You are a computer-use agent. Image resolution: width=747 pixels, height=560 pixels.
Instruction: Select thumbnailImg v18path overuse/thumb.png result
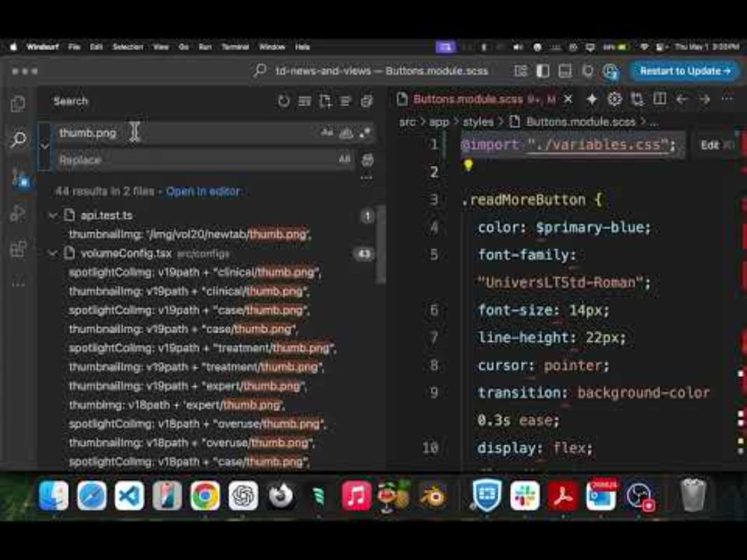pyautogui.click(x=191, y=443)
